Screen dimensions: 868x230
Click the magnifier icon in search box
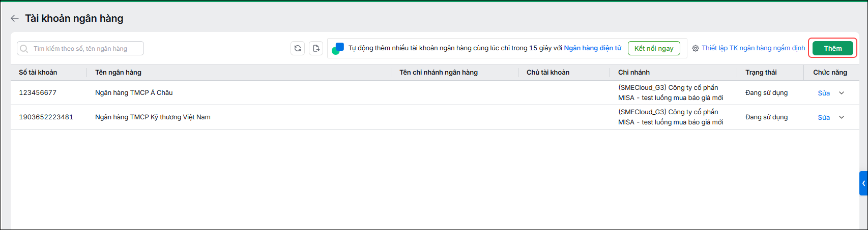click(x=24, y=49)
